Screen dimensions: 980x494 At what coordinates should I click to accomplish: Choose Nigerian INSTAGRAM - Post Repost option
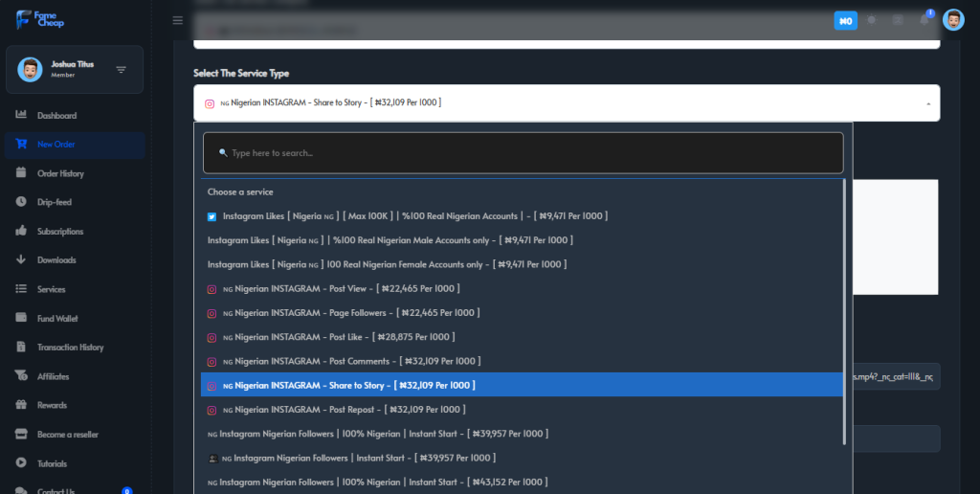(522, 410)
